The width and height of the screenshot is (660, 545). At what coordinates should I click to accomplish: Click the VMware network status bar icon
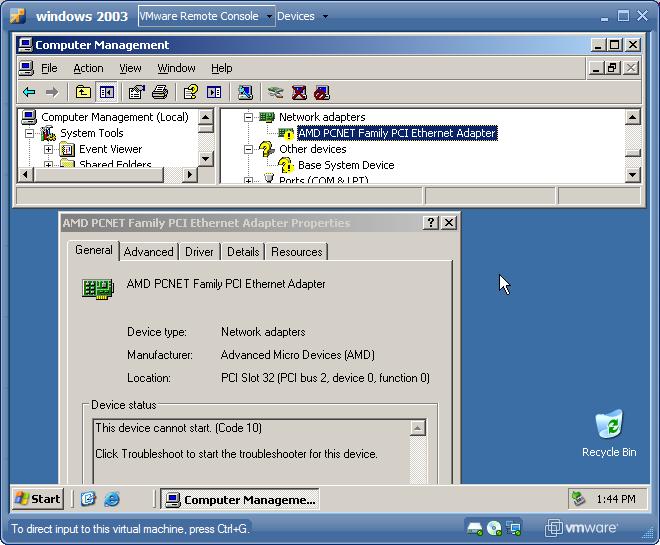coord(514,528)
